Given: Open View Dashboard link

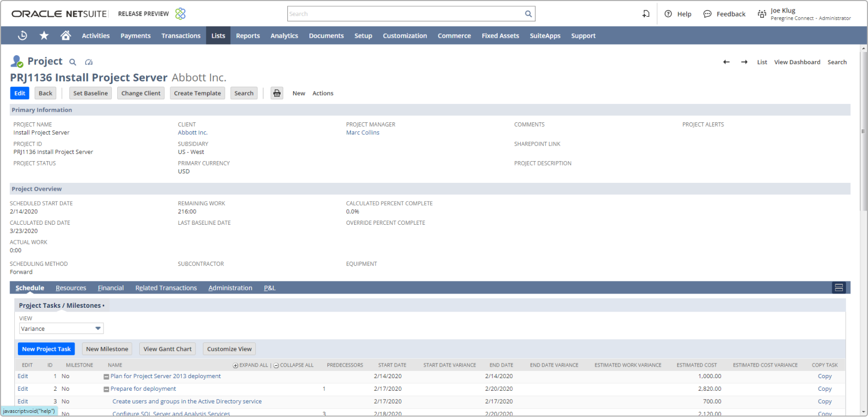Looking at the screenshot, I should (797, 62).
